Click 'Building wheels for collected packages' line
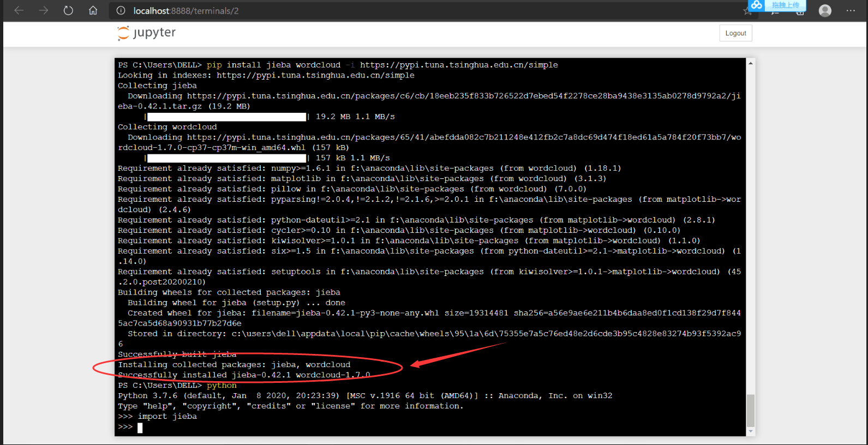This screenshot has height=445, width=868. point(229,293)
